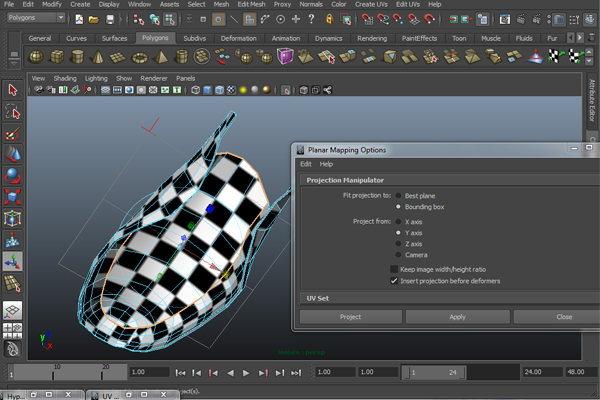Create a polygon pyramid from the shelf
The height and width of the screenshot is (400, 600).
coord(161,57)
